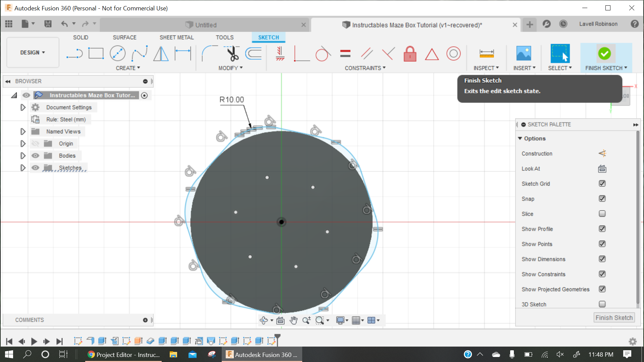Click the Save icon
Viewport: 644px width, 362px height.
pos(48,24)
